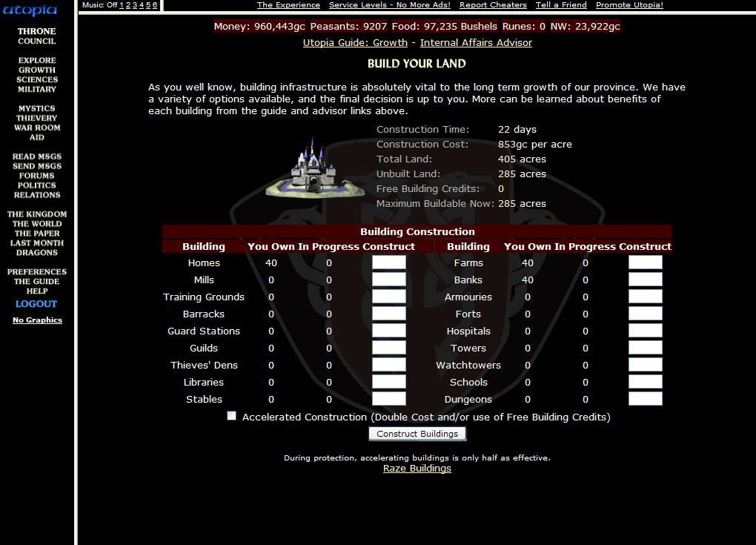
Task: Click the Dungeons construct input field
Action: pos(645,399)
